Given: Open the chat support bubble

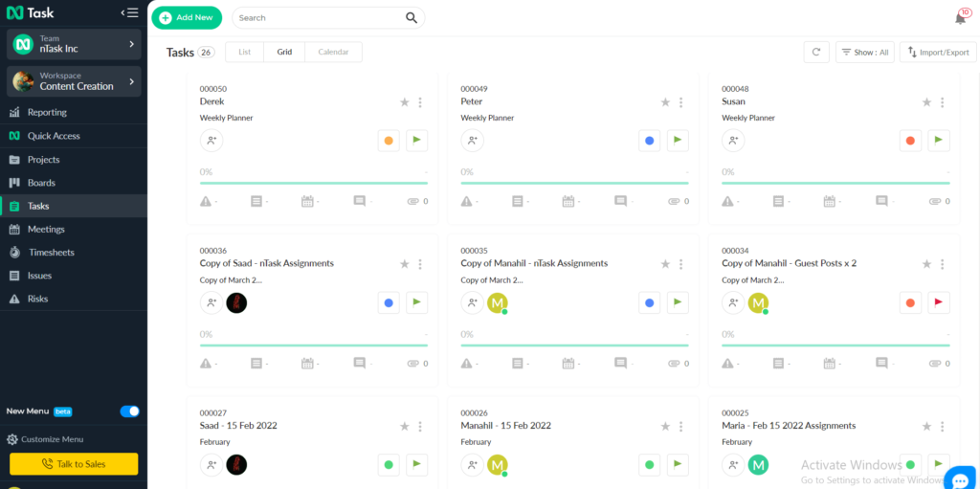Looking at the screenshot, I should (959, 479).
